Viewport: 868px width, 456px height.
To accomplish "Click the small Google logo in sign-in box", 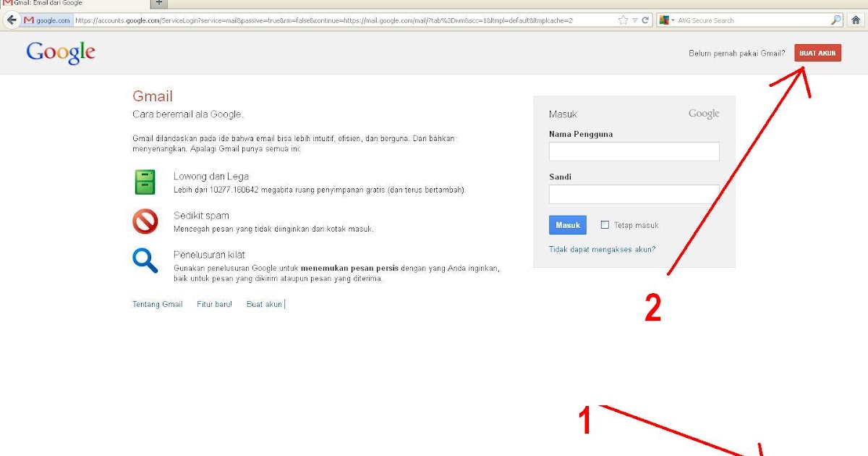I will (x=704, y=114).
